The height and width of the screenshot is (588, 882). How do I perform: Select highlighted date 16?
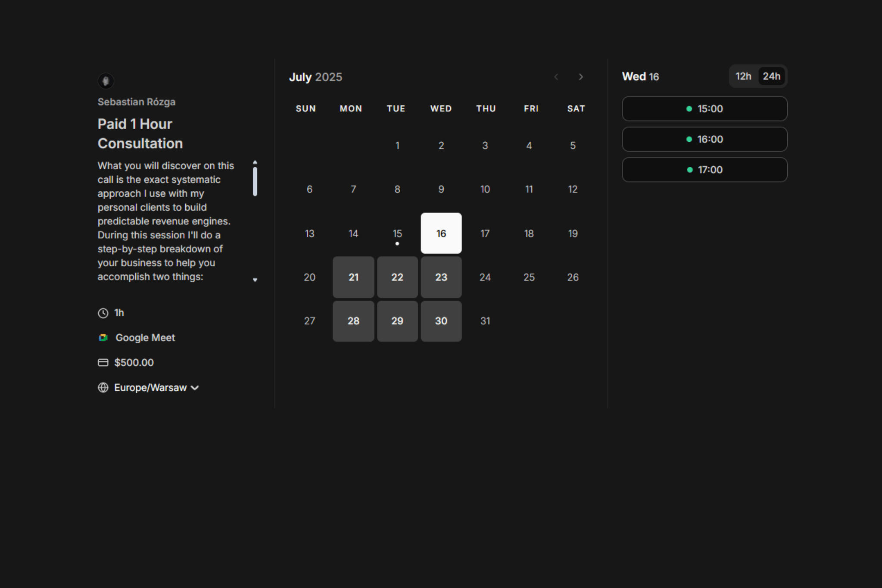[x=441, y=233]
